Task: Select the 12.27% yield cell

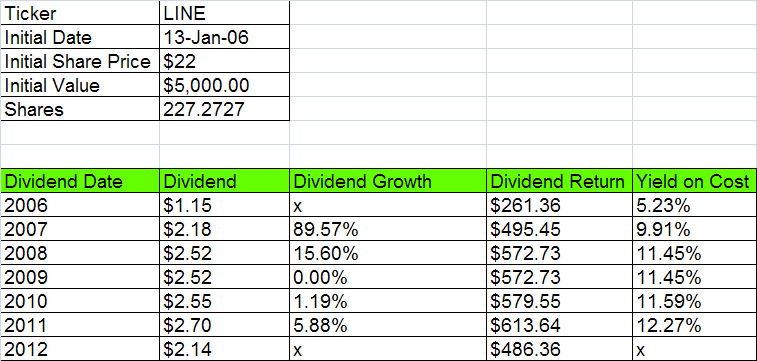Action: [695, 325]
